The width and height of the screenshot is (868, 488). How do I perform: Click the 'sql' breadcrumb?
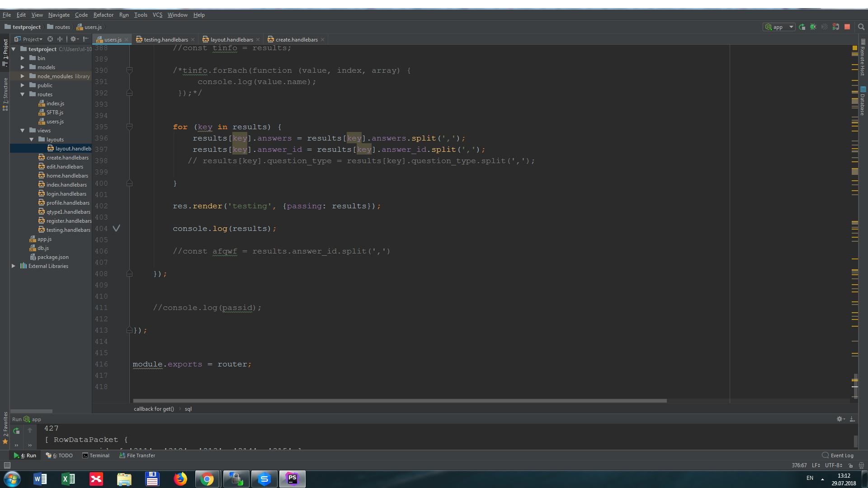click(188, 409)
